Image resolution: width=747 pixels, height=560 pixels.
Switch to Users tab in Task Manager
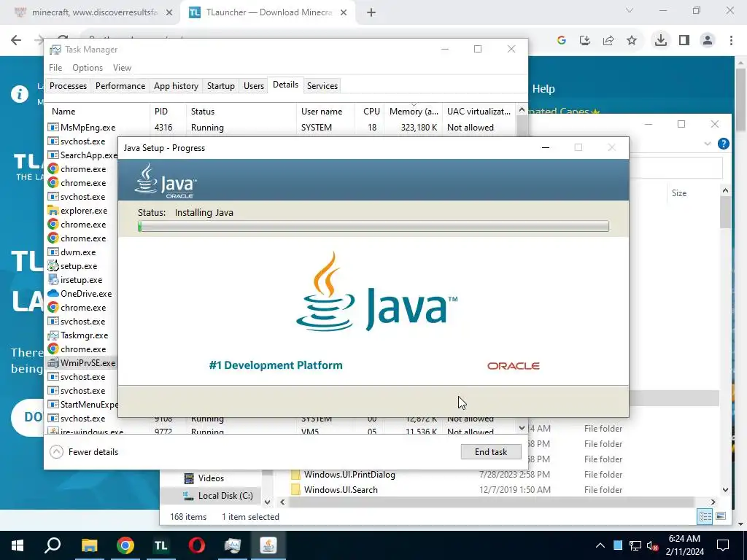coord(253,86)
